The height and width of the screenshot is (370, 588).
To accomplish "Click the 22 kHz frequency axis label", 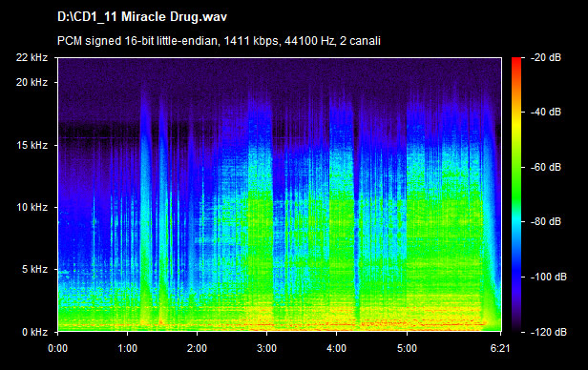I will click(x=31, y=57).
